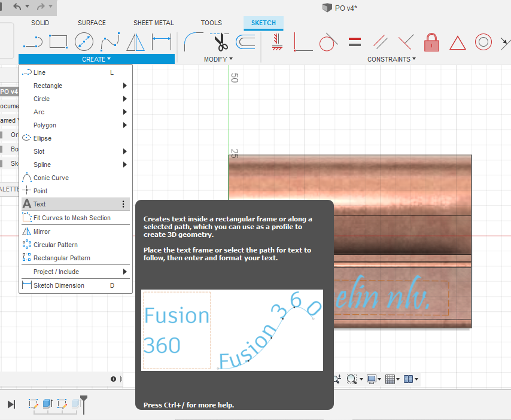The image size is (511, 420).
Task: Click the extrude feature in timeline
Action: point(48,404)
